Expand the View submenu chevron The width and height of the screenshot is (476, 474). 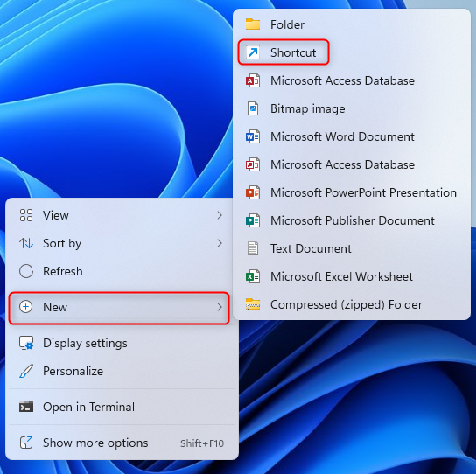tap(220, 215)
